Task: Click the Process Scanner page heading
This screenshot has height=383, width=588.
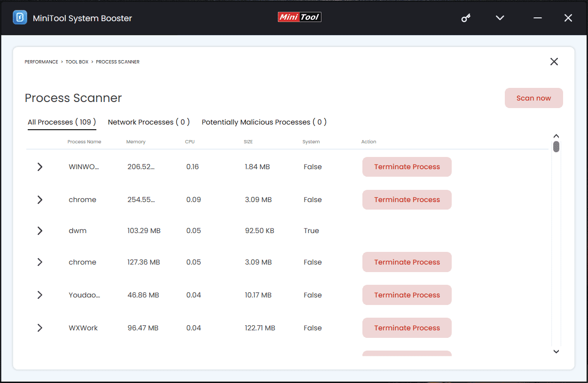Action: pos(73,98)
